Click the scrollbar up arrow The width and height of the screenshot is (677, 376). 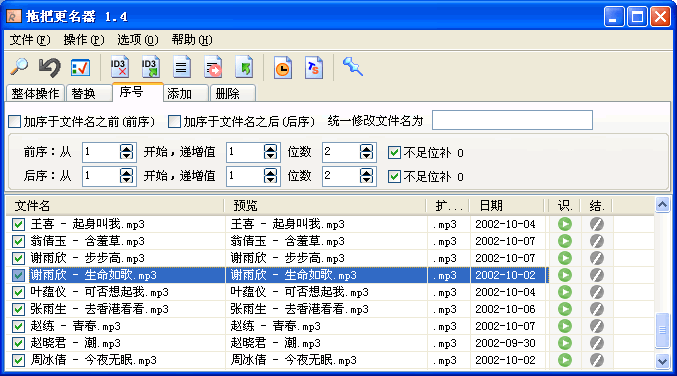(662, 204)
